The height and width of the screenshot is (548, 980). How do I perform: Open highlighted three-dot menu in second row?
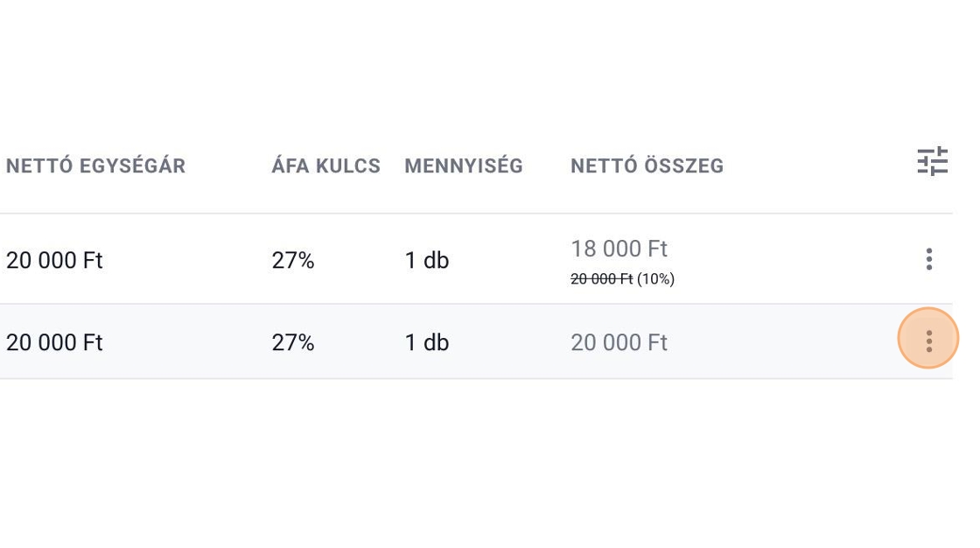[928, 341]
